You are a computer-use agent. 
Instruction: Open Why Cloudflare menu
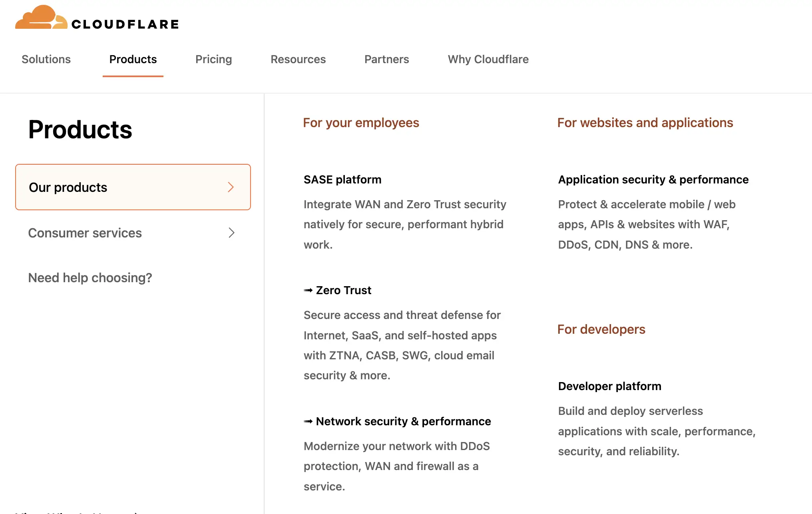pyautogui.click(x=488, y=59)
